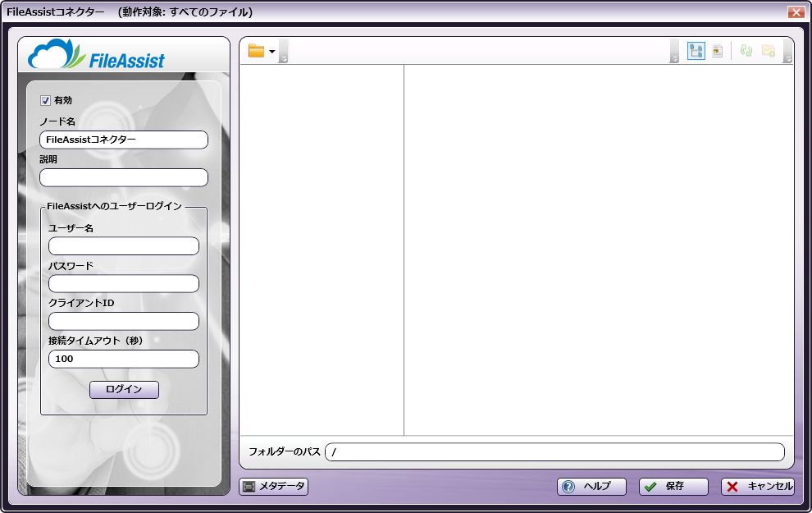Open toolbar overflow grip next to folder dropdown
812x513 pixels.
click(283, 51)
